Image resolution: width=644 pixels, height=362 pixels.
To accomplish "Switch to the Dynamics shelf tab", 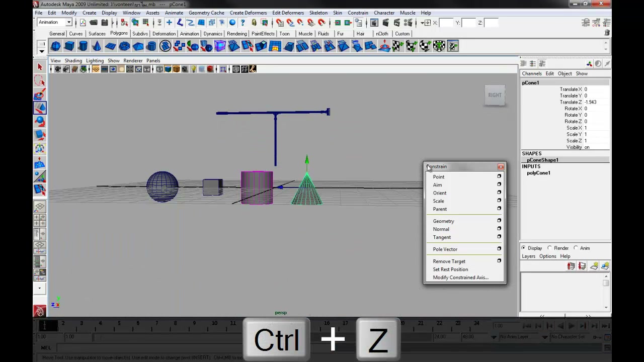I will coord(213,34).
